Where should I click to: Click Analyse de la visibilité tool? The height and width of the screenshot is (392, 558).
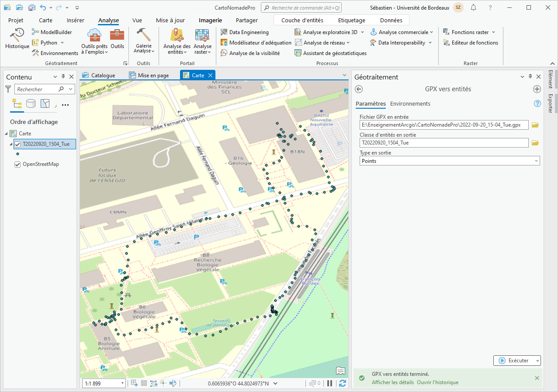pos(254,53)
